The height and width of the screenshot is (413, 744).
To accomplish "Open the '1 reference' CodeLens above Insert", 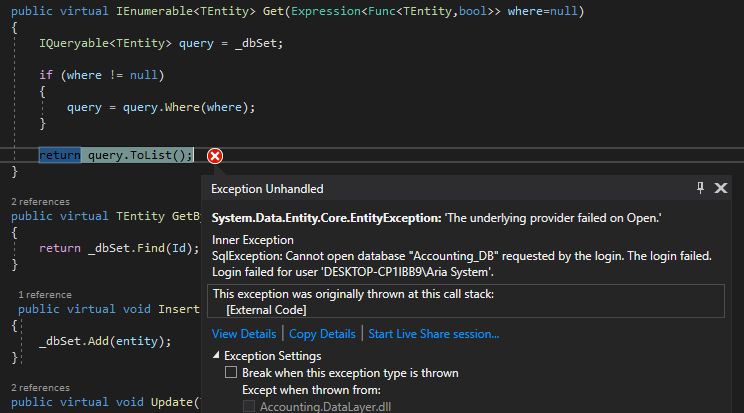I will [x=45, y=295].
